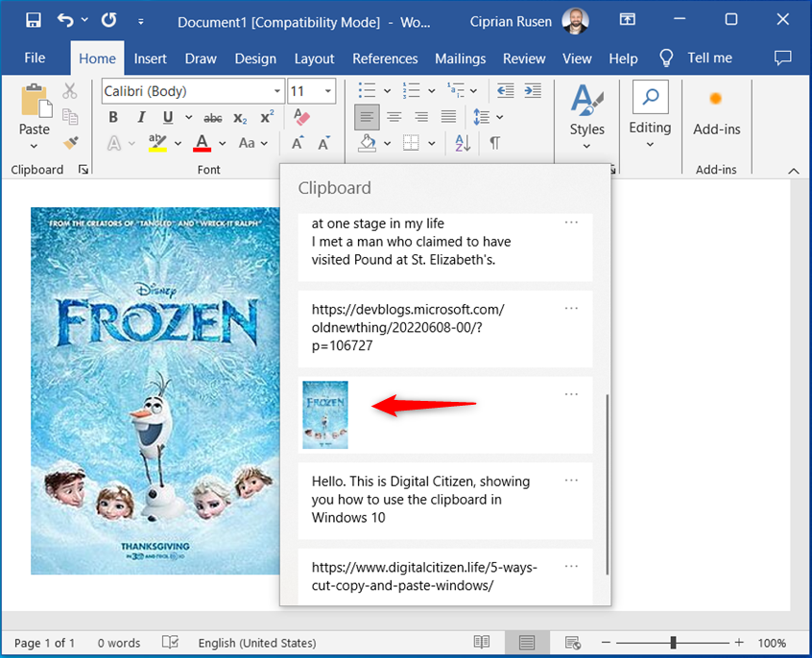Paste the Digital Citizen greeting clipboard entry

click(445, 500)
